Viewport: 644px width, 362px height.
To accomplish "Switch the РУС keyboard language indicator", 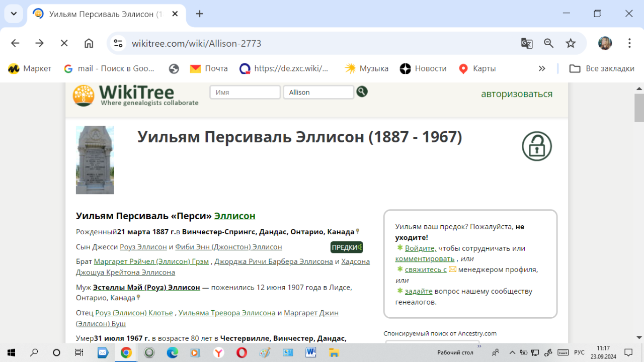I will click(x=579, y=352).
